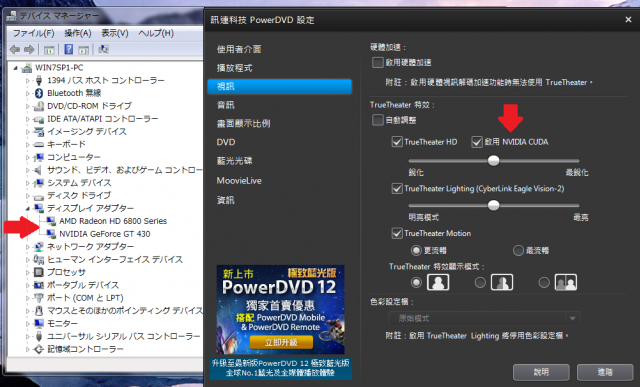
Task: Expand the ネットワーク アダプター node
Action: point(28,247)
